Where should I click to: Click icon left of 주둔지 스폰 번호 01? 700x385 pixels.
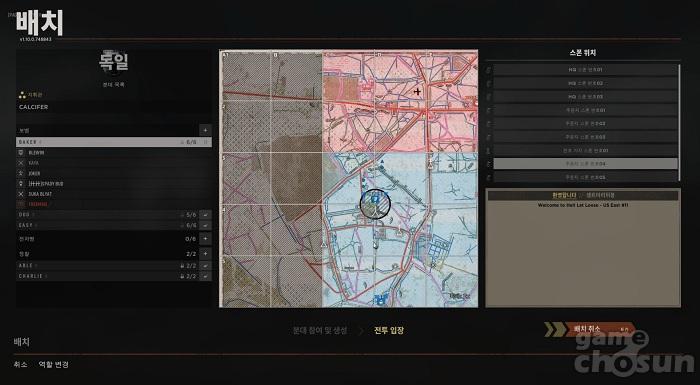(489, 110)
